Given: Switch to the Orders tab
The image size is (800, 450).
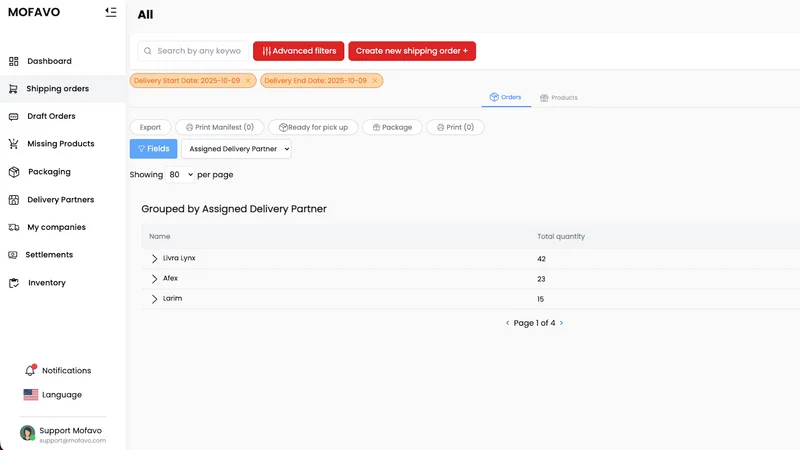Looking at the screenshot, I should click(x=506, y=97).
